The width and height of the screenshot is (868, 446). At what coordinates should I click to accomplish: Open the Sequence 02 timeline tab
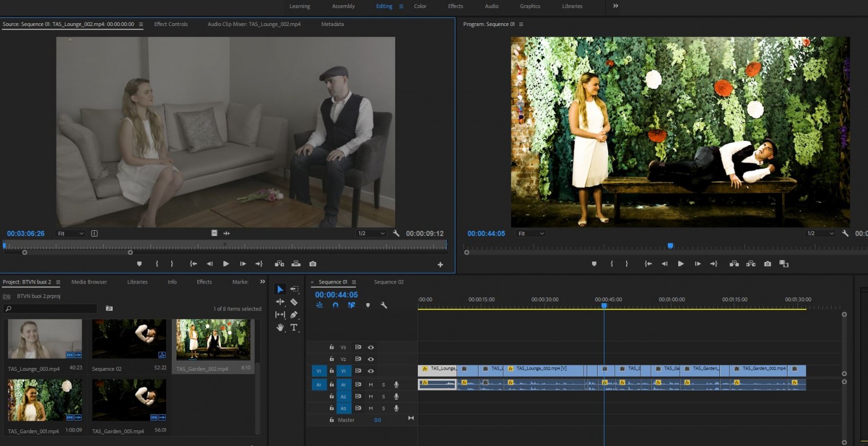click(x=389, y=282)
